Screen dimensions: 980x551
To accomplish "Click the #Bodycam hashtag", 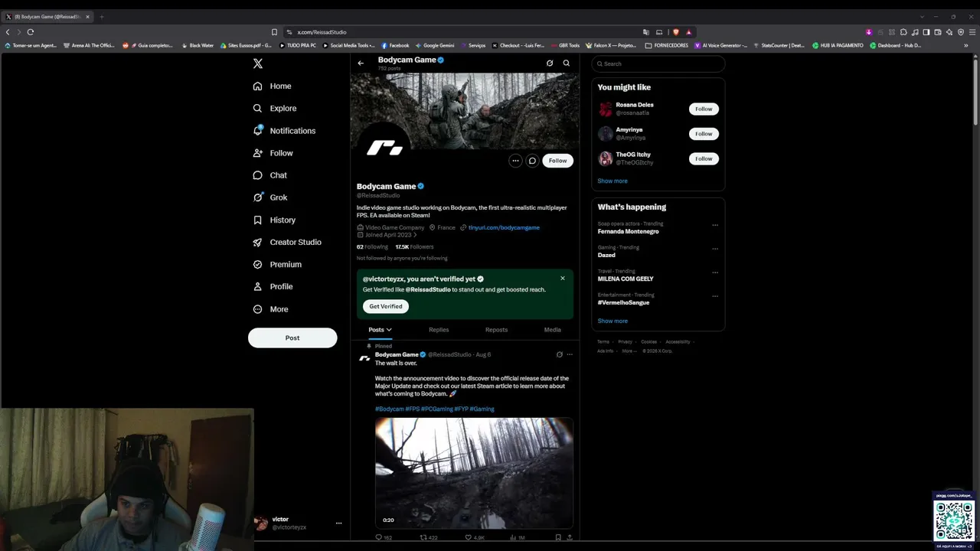I will pos(389,409).
